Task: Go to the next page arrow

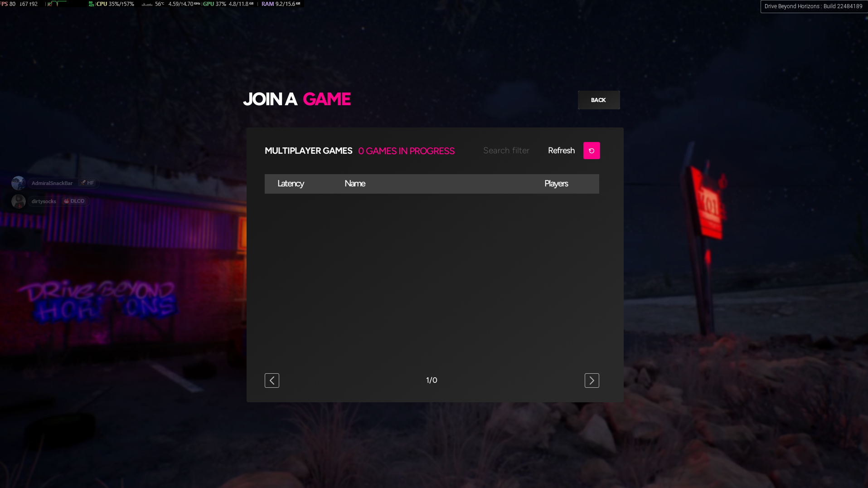Action: click(592, 381)
